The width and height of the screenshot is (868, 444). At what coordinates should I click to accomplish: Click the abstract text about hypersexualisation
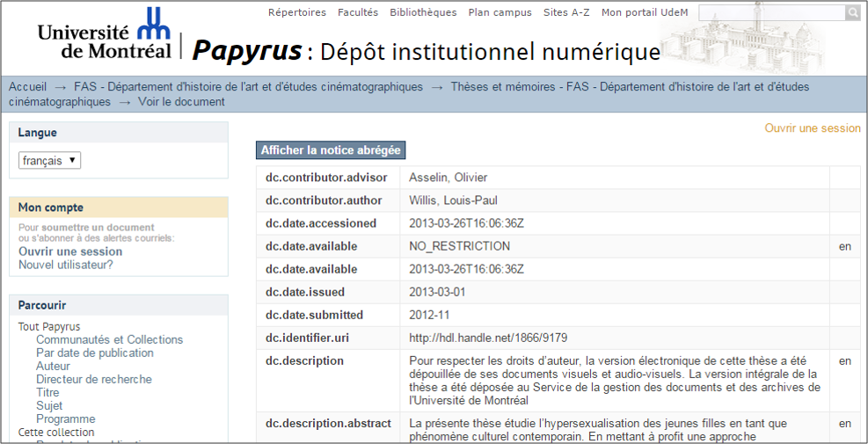click(x=598, y=430)
